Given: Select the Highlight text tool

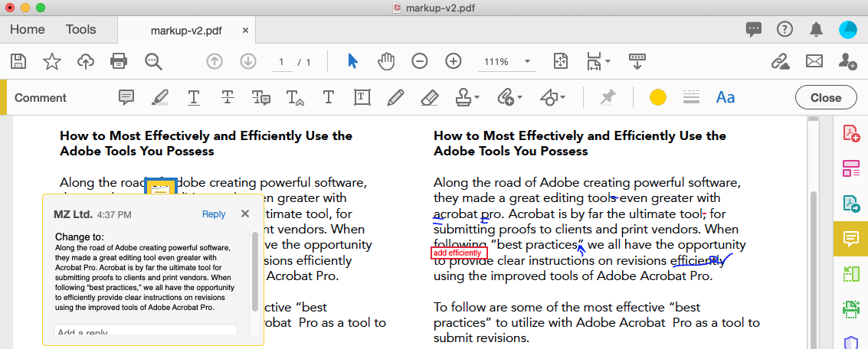Looking at the screenshot, I should pyautogui.click(x=160, y=98).
